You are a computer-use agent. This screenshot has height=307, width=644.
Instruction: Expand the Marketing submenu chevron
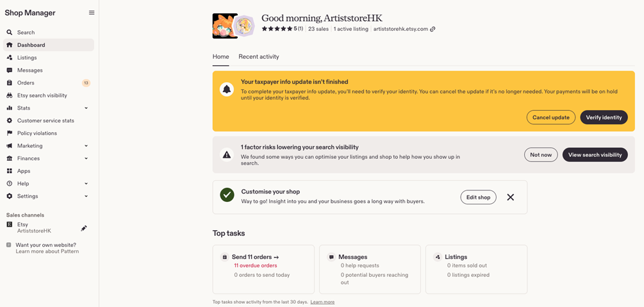(87, 146)
